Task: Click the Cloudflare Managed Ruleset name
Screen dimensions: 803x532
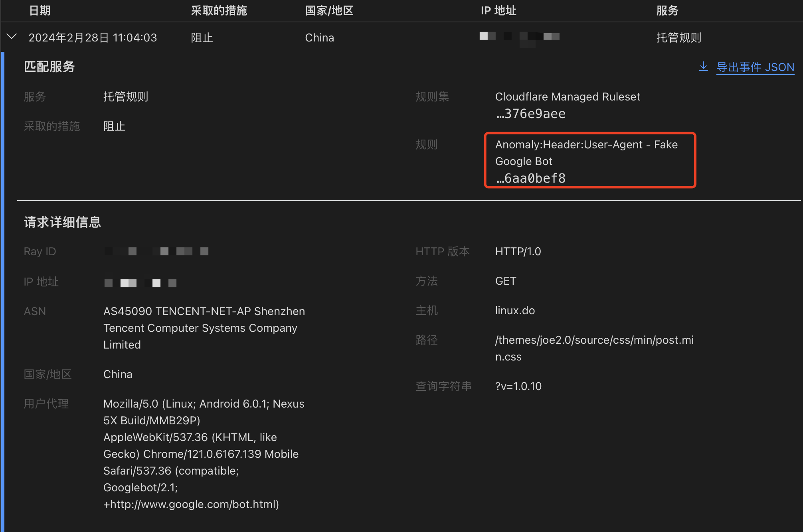Action: 568,97
